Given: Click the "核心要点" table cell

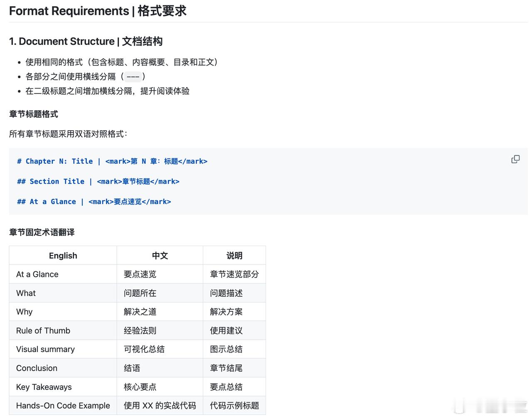Looking at the screenshot, I should pyautogui.click(x=160, y=387).
